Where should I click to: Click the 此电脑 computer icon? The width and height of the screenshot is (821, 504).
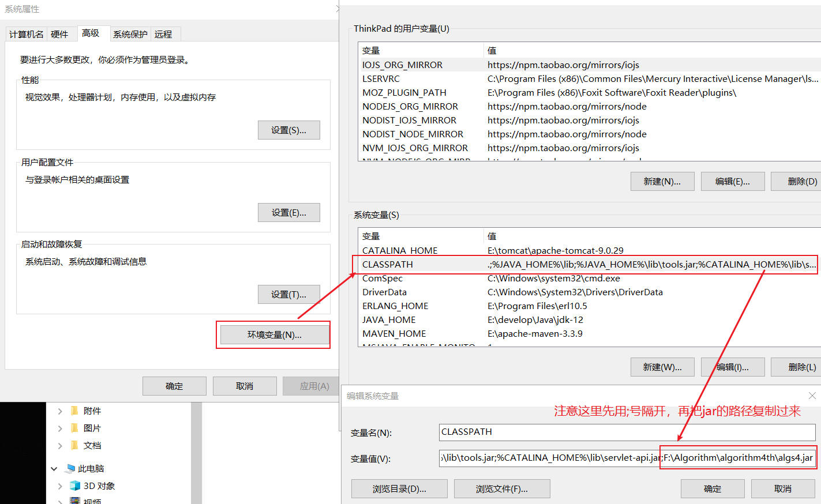click(x=70, y=468)
